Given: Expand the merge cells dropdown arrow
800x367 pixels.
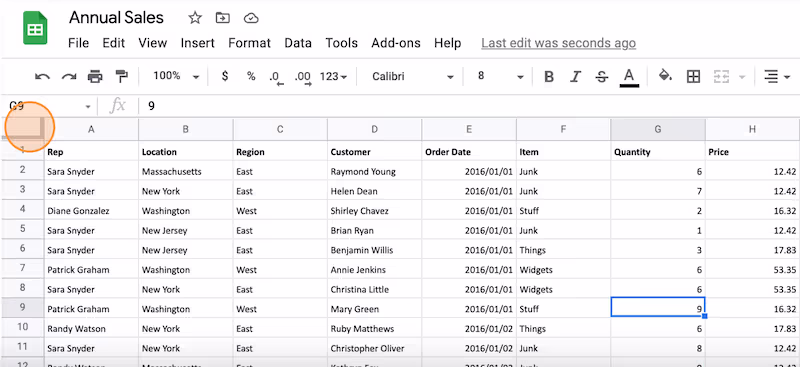Looking at the screenshot, I should coord(742,77).
